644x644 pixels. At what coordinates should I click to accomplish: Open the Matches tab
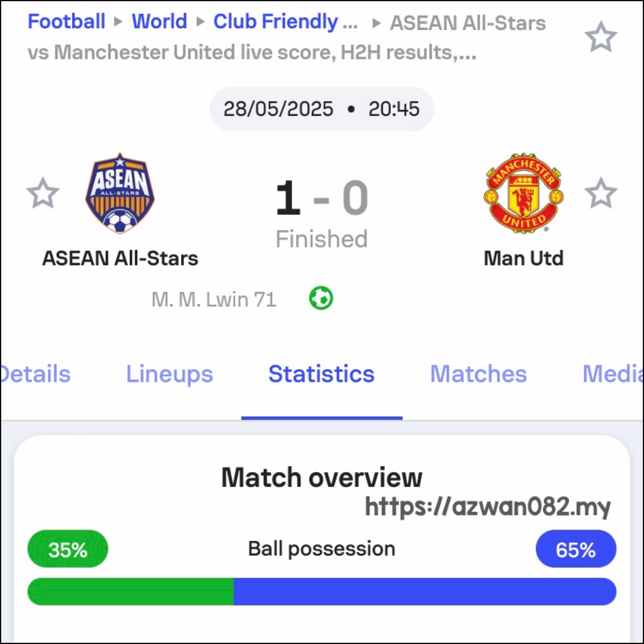[x=478, y=374]
